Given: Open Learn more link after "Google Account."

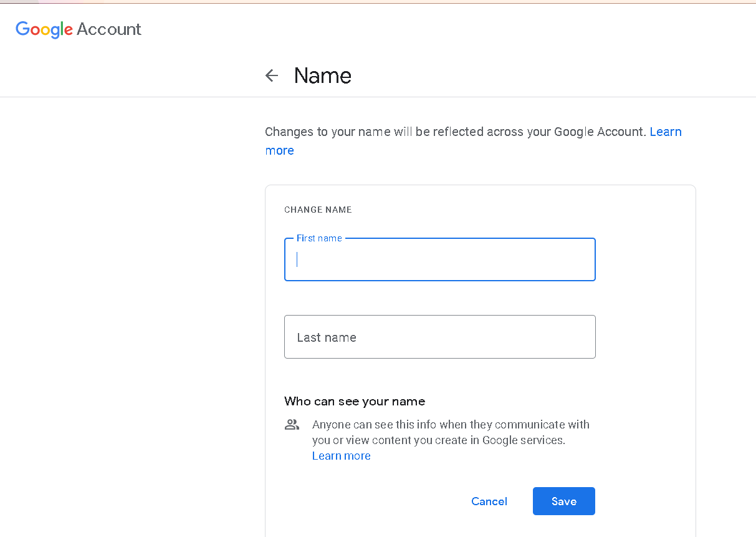Looking at the screenshot, I should [665, 132].
